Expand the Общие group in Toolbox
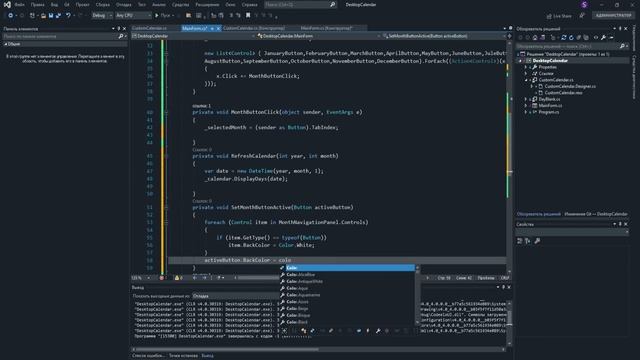This screenshot has width=640, height=360. [6, 44]
